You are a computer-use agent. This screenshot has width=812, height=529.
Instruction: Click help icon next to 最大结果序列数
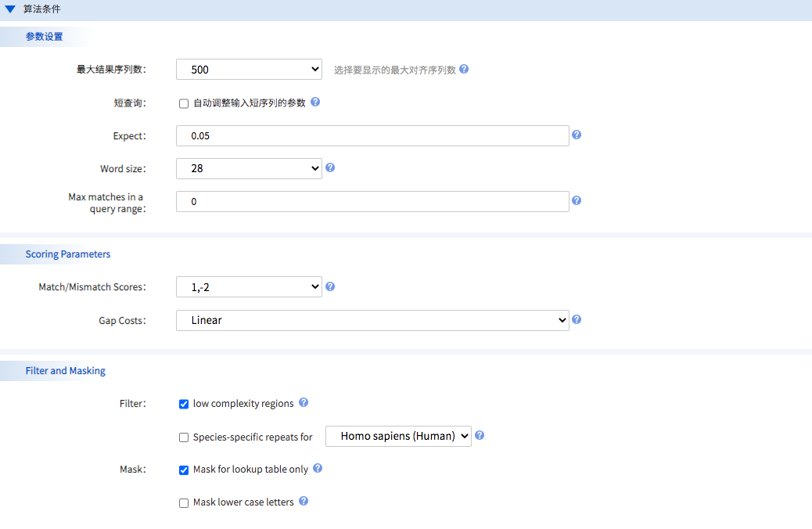(464, 69)
